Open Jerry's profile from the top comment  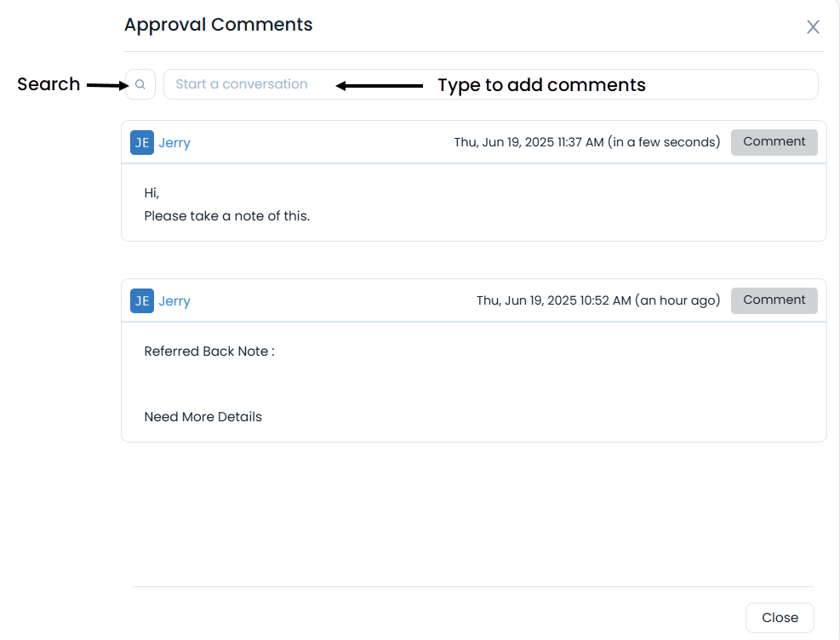tap(174, 142)
